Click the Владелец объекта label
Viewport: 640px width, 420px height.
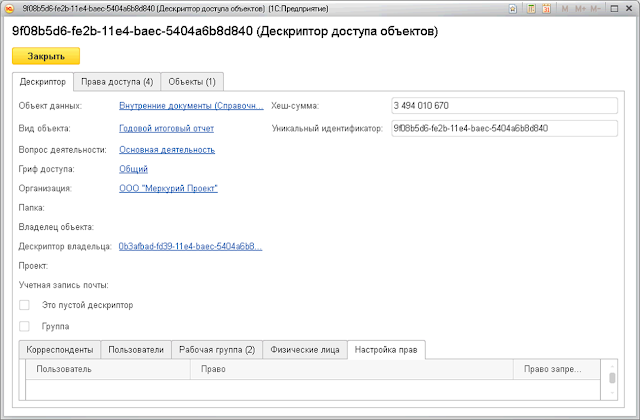(x=56, y=227)
